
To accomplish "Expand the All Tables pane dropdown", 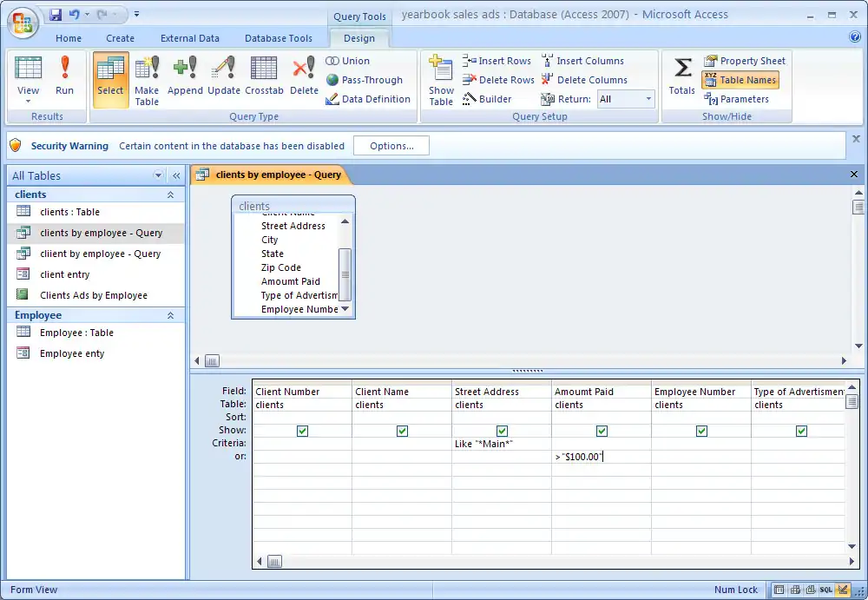I will [158, 175].
